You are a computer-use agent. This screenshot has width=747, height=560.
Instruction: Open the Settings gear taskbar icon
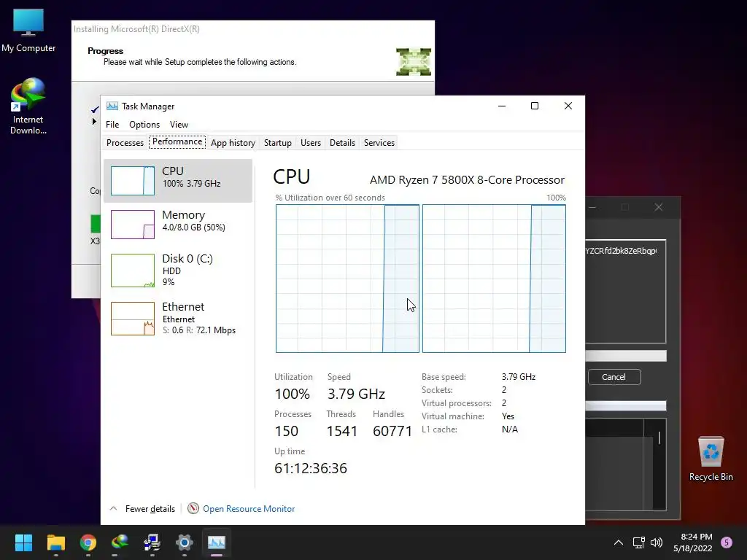(185, 542)
